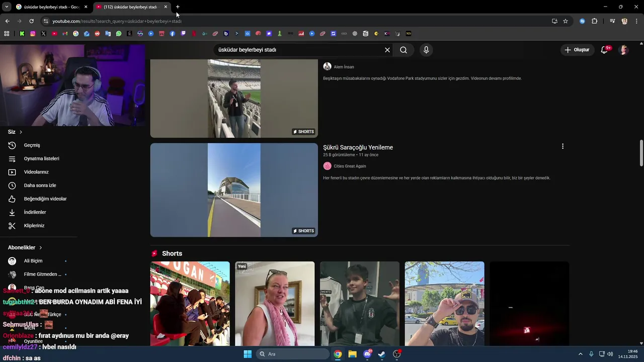Click the install app icon in address bar
This screenshot has height=362, width=644.
pyautogui.click(x=554, y=21)
